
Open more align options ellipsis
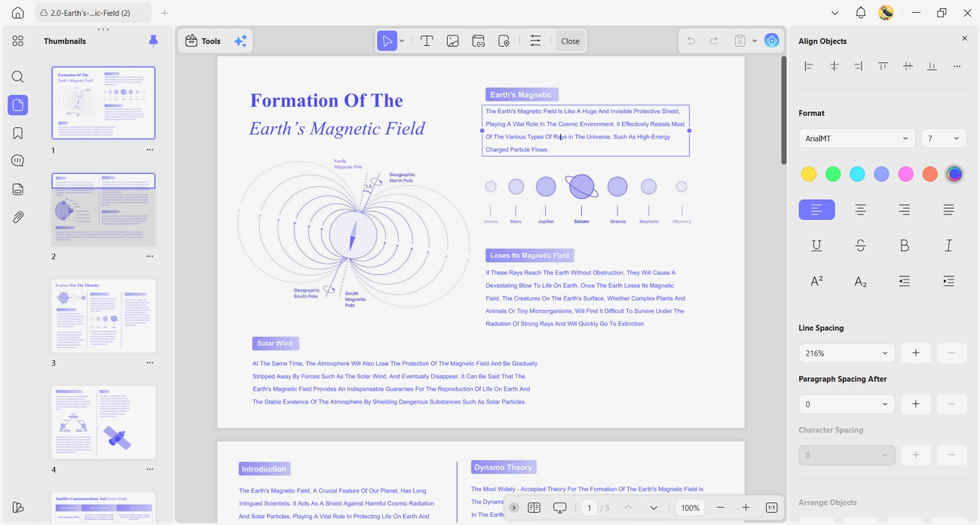coord(957,66)
